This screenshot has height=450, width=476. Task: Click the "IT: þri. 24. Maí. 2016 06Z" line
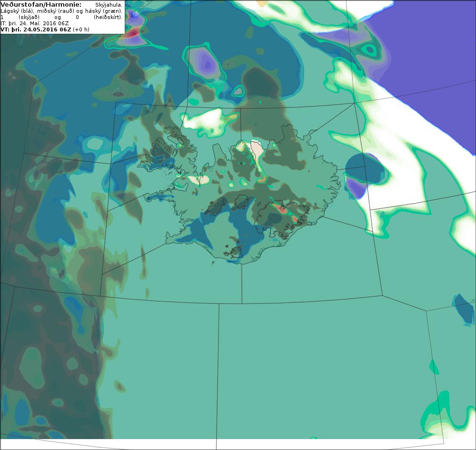[x=35, y=23]
